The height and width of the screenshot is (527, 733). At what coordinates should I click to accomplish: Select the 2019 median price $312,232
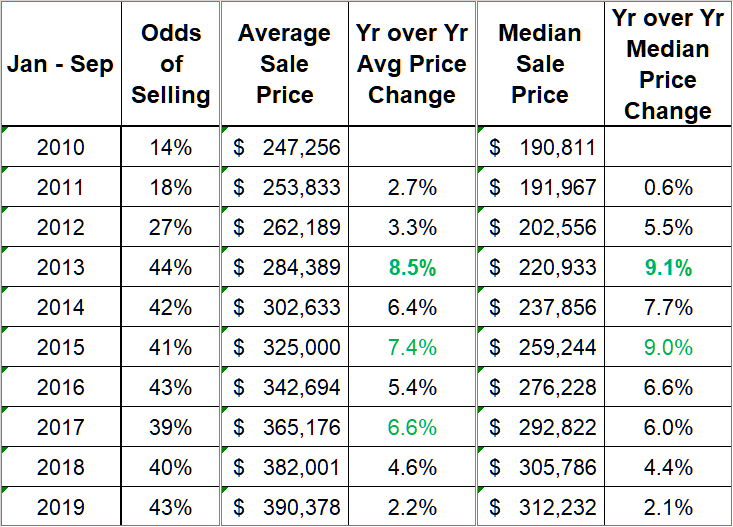543,508
